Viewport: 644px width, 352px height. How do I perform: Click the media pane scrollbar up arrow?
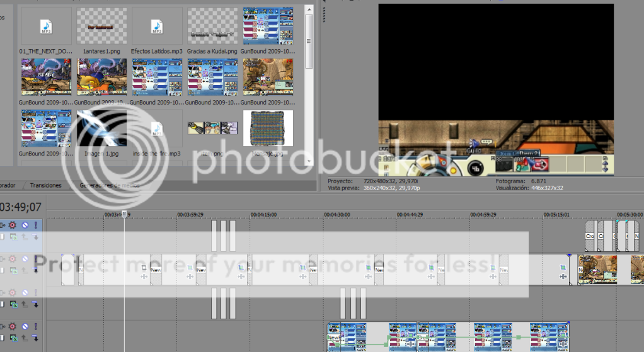pos(309,9)
